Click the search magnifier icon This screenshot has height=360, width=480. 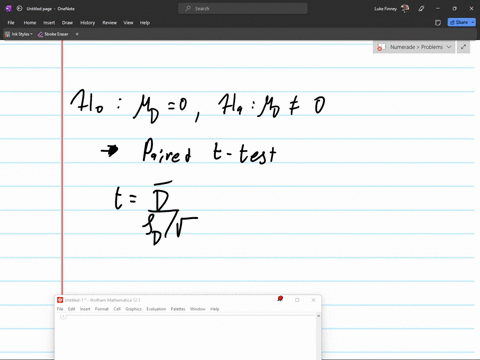188,8
